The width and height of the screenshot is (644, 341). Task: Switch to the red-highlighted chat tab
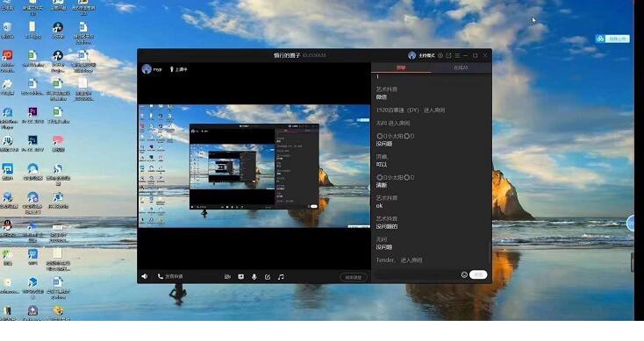coord(401,67)
